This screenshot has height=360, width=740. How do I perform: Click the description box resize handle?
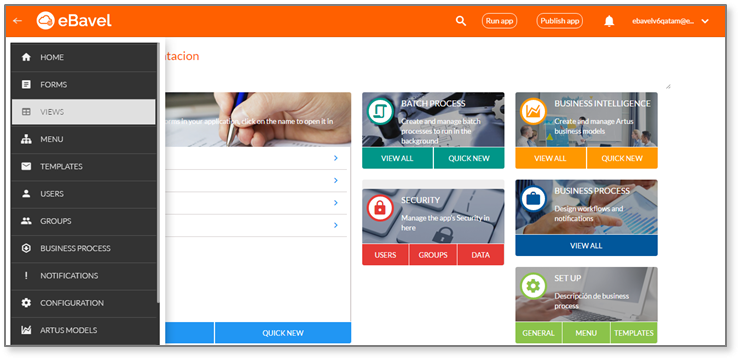click(x=668, y=86)
